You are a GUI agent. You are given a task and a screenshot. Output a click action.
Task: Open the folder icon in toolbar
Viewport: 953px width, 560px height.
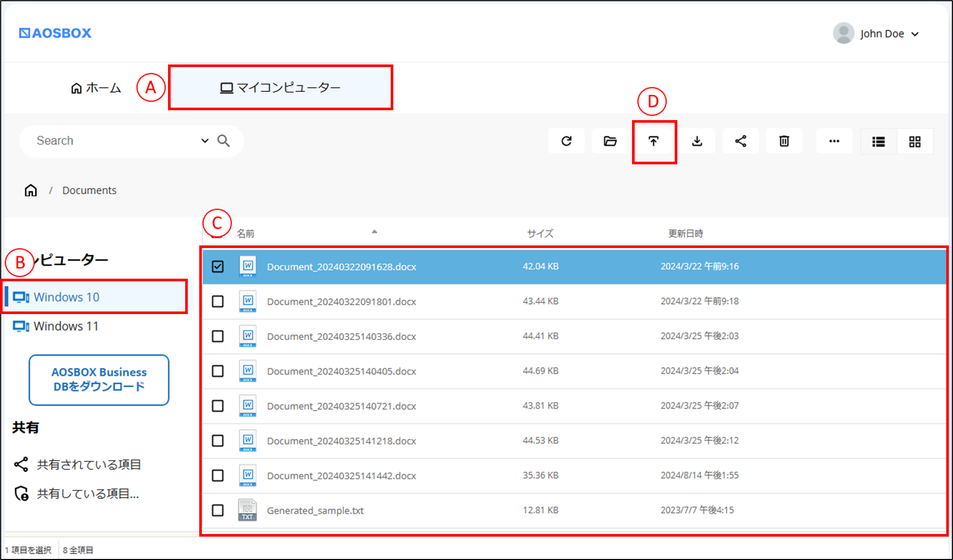[x=610, y=141]
